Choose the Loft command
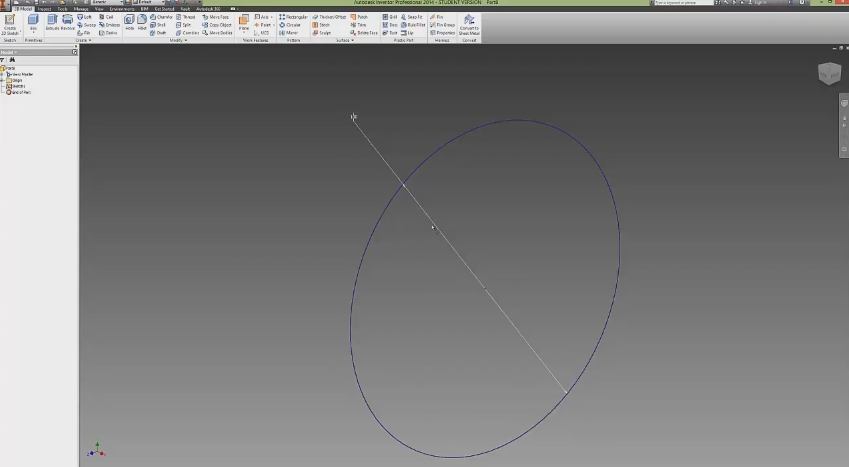This screenshot has height=467, width=849. click(x=84, y=17)
